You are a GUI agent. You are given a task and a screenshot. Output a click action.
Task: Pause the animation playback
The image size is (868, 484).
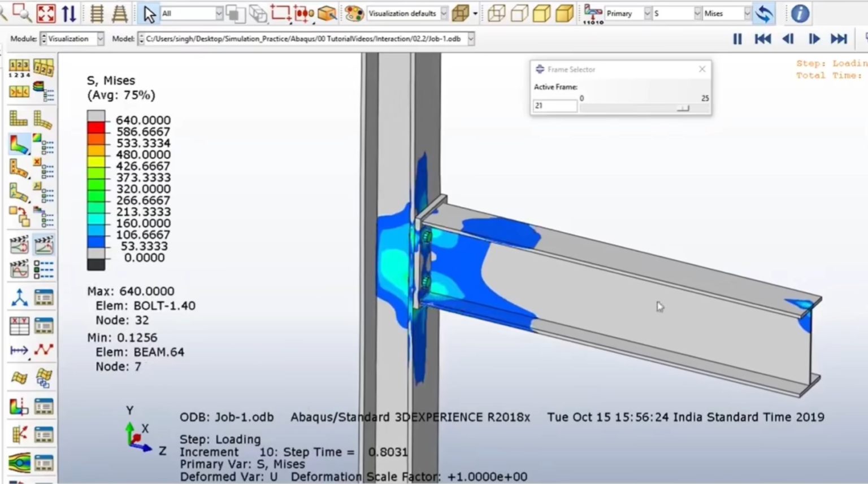click(737, 39)
